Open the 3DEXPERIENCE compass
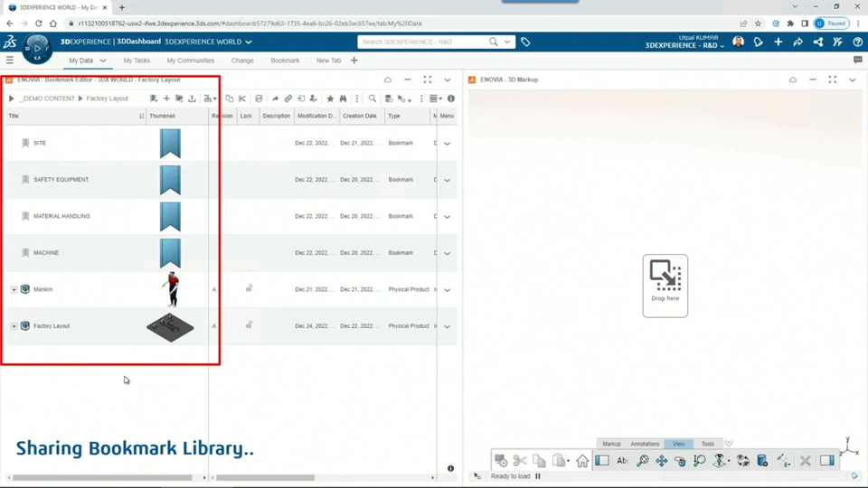Screen dimensions: 868x488 (37, 49)
